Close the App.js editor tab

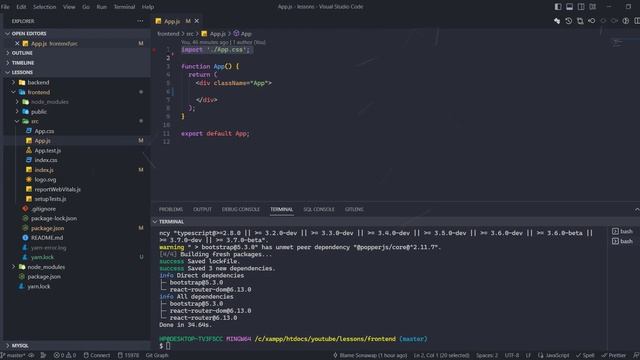(197, 21)
